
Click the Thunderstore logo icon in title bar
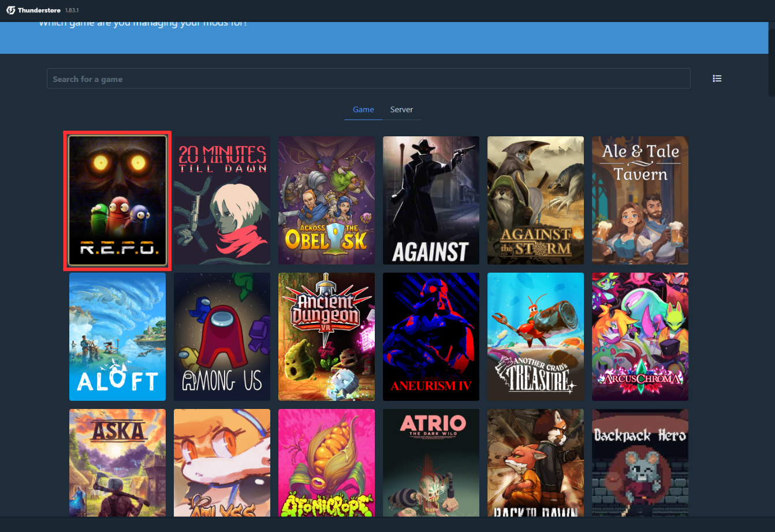(10, 10)
